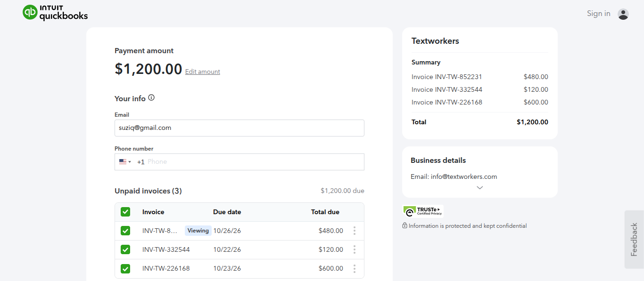
Task: Click the Unpaid invoices (3) heading
Action: click(148, 191)
